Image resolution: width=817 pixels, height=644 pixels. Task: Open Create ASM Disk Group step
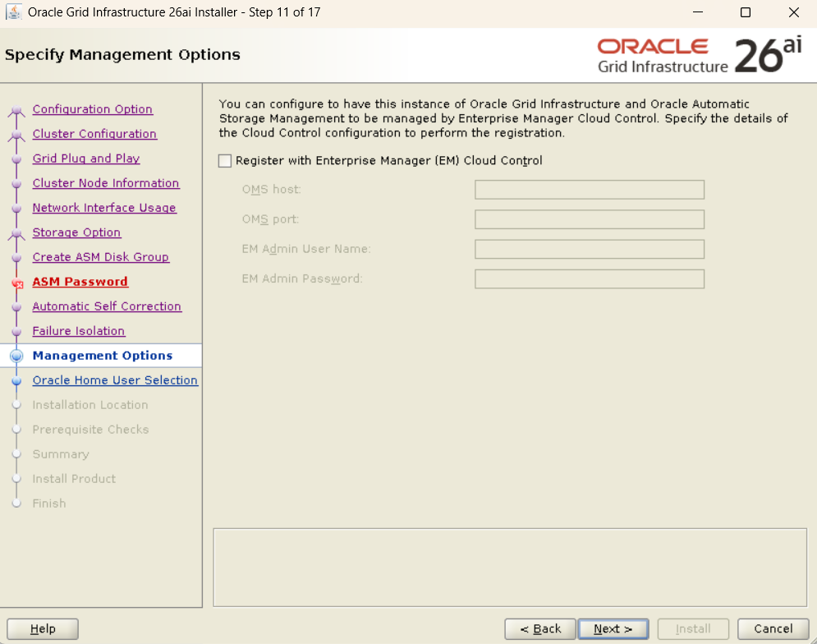[100, 257]
